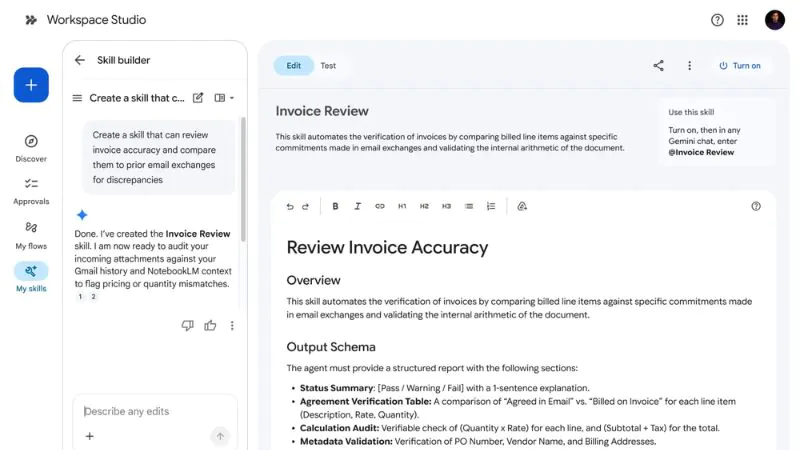Click the Review Invoice Accuracy heading
This screenshot has height=450, width=800.
tap(387, 247)
